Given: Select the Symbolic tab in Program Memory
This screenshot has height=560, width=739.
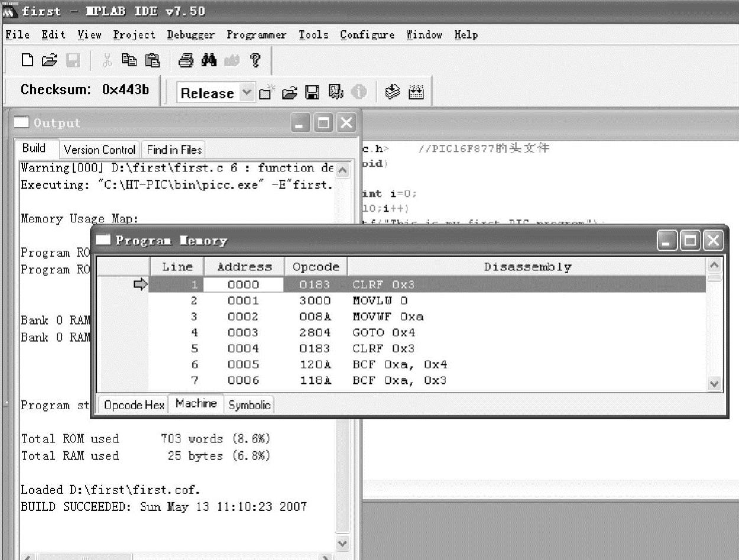Looking at the screenshot, I should pyautogui.click(x=249, y=405).
